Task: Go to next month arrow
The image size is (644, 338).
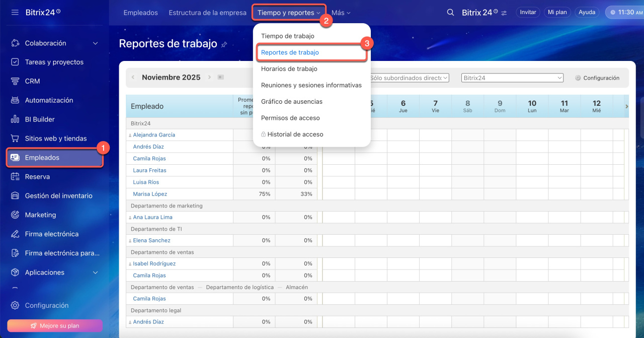Action: (209, 77)
